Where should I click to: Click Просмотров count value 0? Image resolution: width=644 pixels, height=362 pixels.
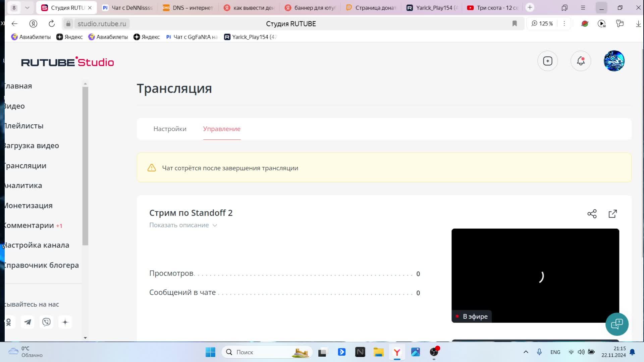pos(418,274)
